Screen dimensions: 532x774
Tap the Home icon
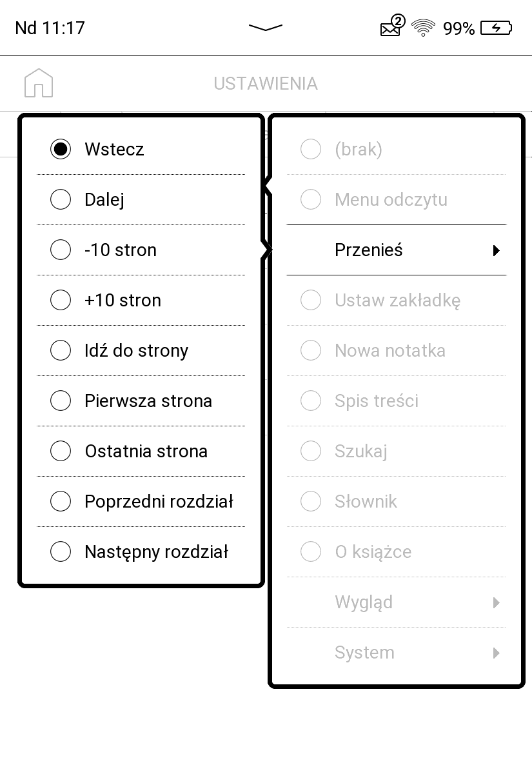tap(39, 83)
